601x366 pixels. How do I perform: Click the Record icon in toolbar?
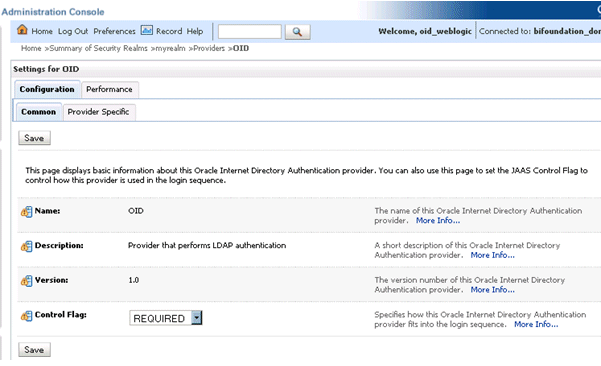(x=146, y=30)
